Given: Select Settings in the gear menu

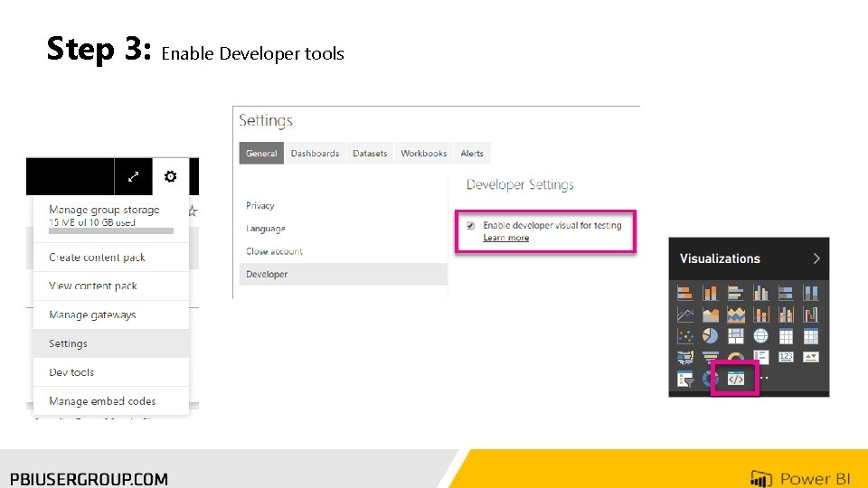Looking at the screenshot, I should [110, 343].
